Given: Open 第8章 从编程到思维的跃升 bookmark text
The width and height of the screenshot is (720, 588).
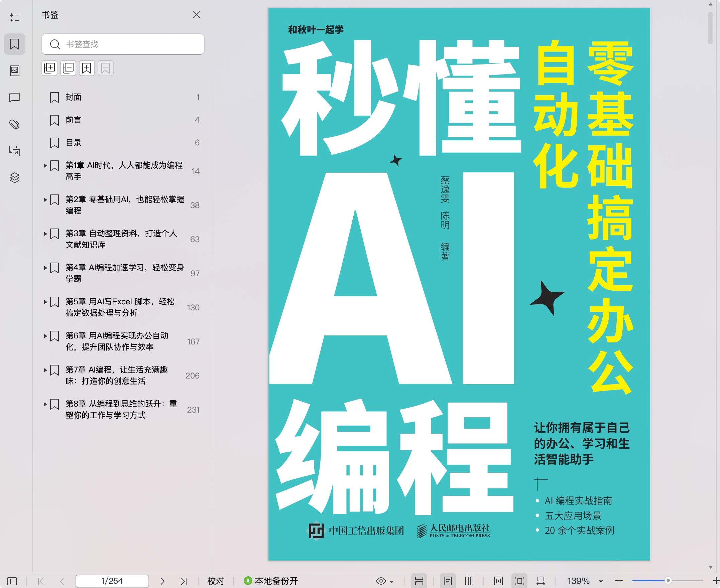Looking at the screenshot, I should [x=121, y=410].
